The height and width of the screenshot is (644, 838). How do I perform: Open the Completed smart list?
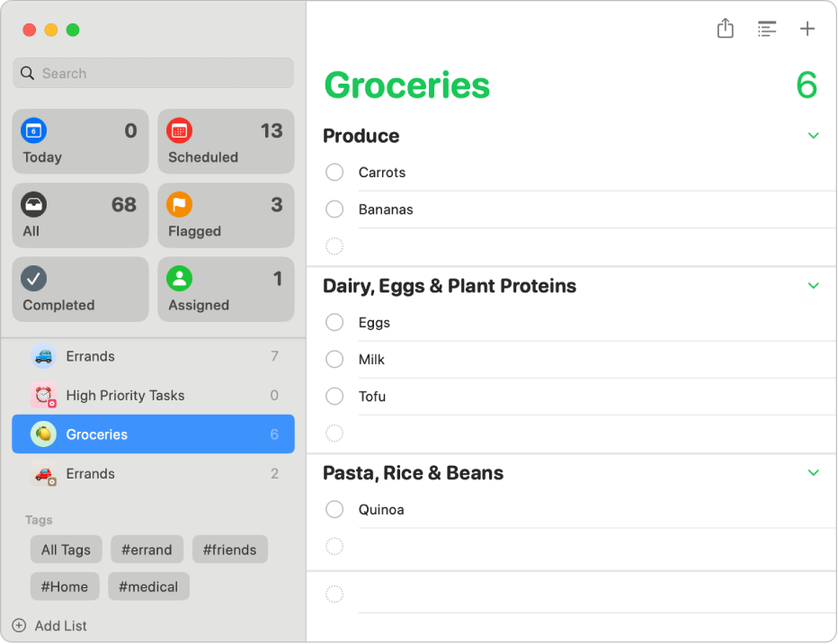[x=80, y=289]
